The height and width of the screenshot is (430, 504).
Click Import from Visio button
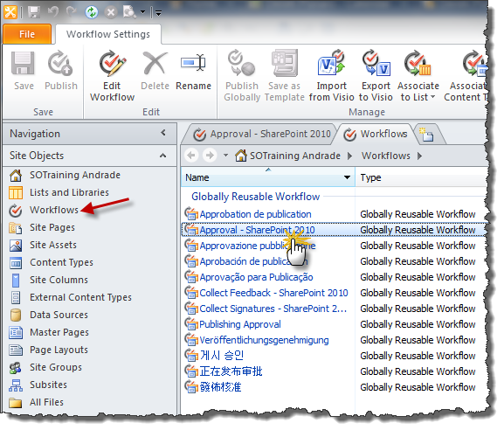coord(331,76)
